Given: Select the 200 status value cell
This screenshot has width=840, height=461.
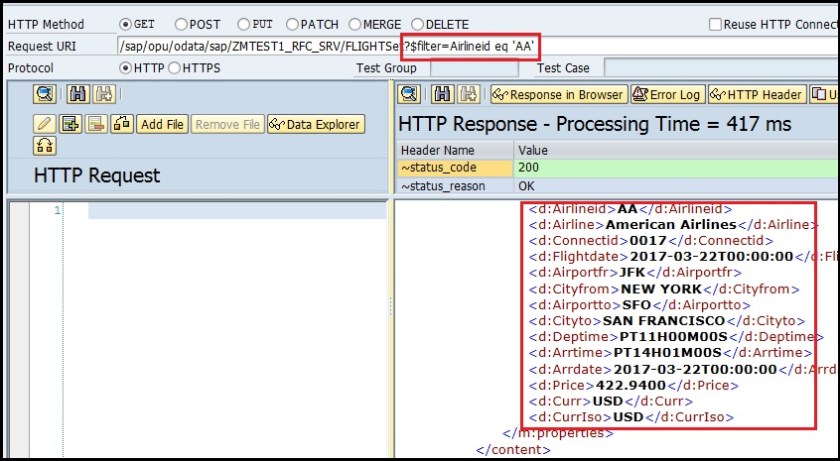Looking at the screenshot, I should pyautogui.click(x=677, y=168).
